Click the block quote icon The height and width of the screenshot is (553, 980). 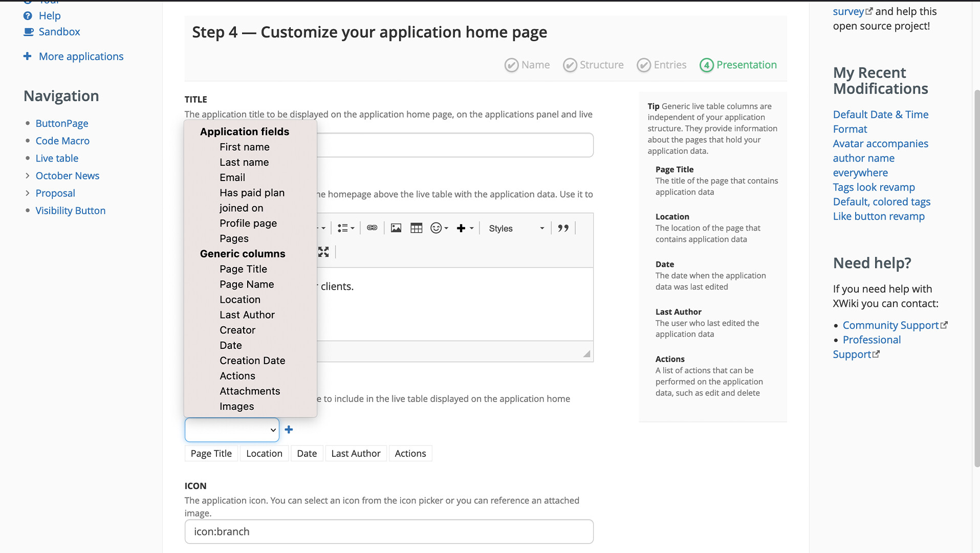coord(563,228)
